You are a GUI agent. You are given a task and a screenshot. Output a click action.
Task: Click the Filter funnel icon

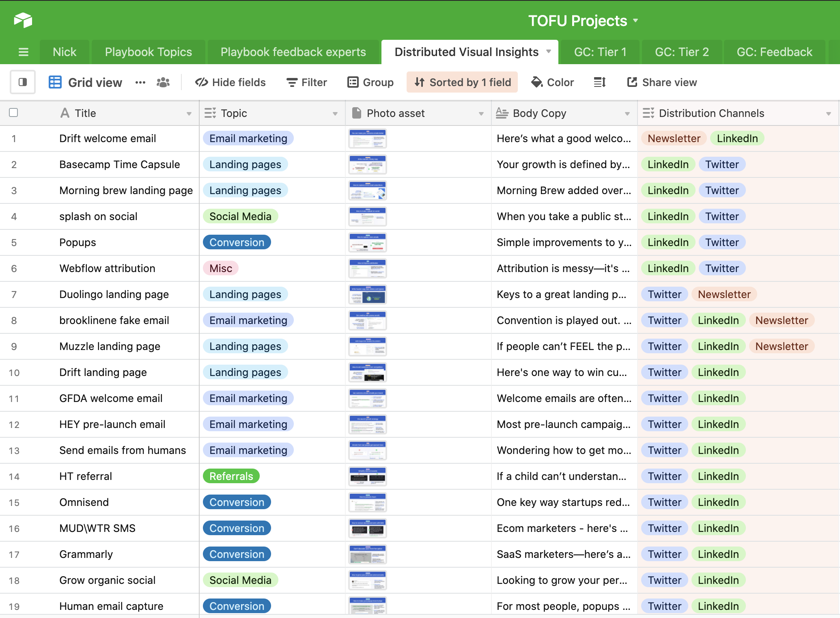pos(292,82)
